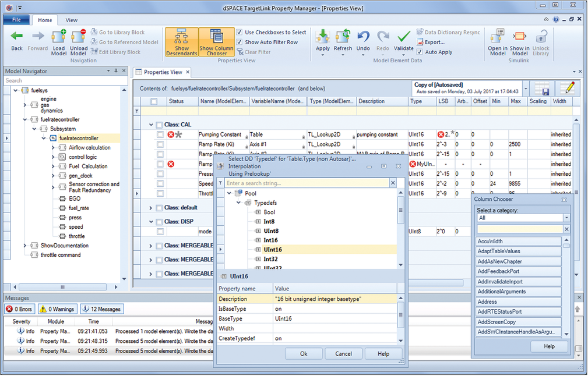588x376 pixels.
Task: Click the Model Navigator horizontal scrollbar
Action: pos(62,288)
